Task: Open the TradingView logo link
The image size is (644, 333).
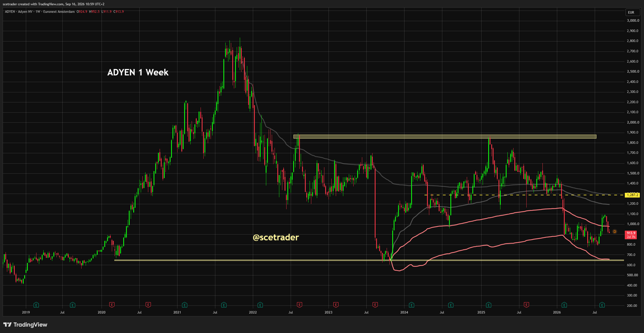Action: coord(25,325)
